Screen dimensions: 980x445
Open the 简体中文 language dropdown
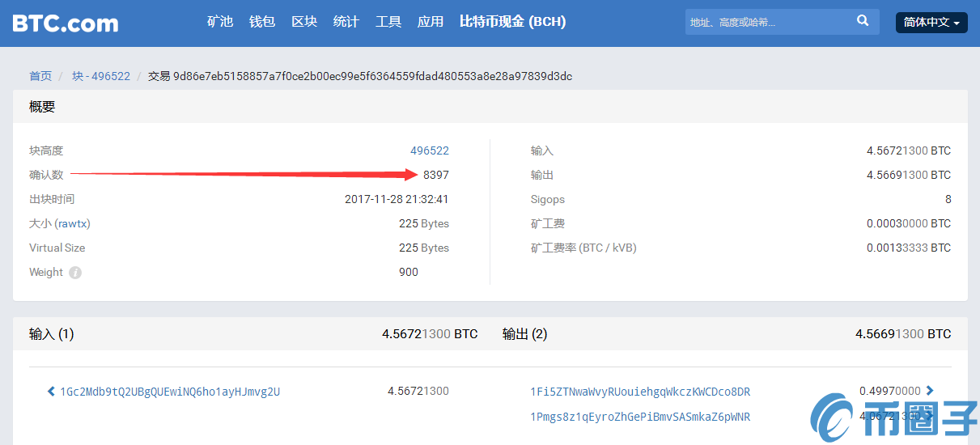pyautogui.click(x=931, y=23)
